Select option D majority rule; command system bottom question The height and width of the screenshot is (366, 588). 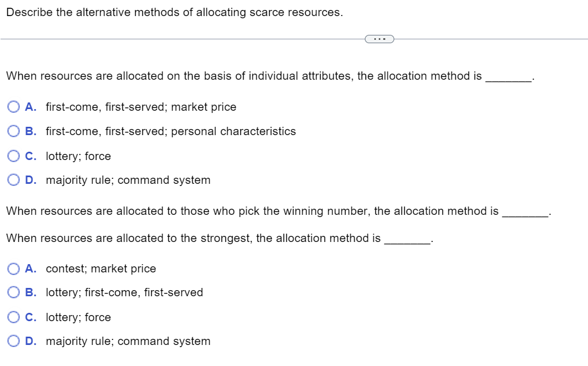(x=13, y=341)
